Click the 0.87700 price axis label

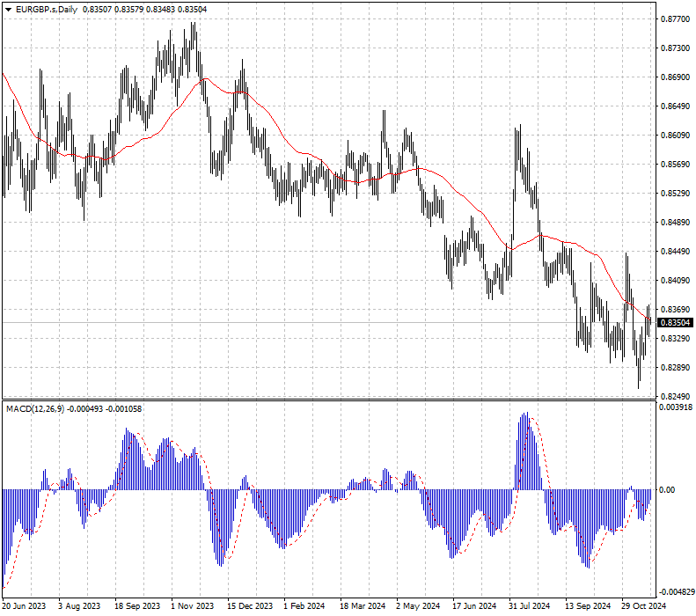coord(676,18)
